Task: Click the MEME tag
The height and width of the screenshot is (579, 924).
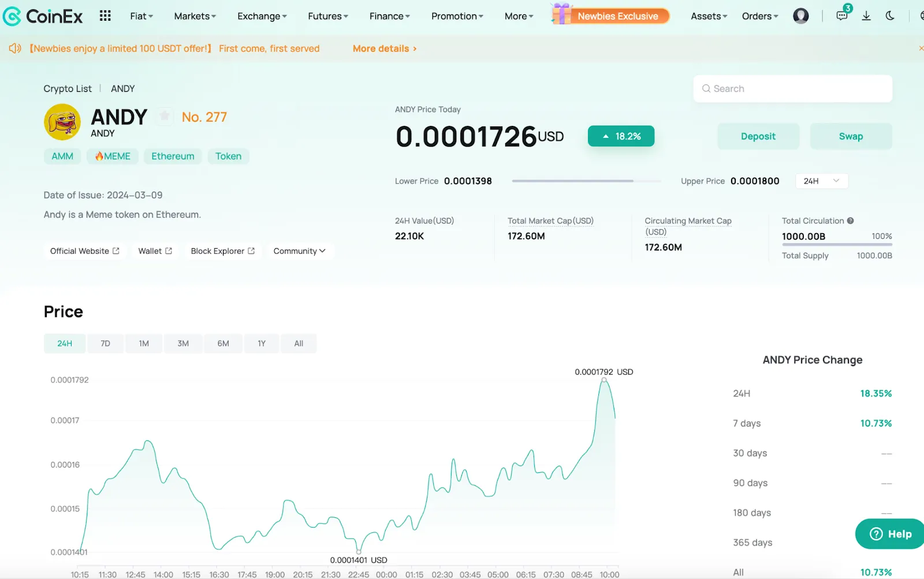Action: (113, 156)
